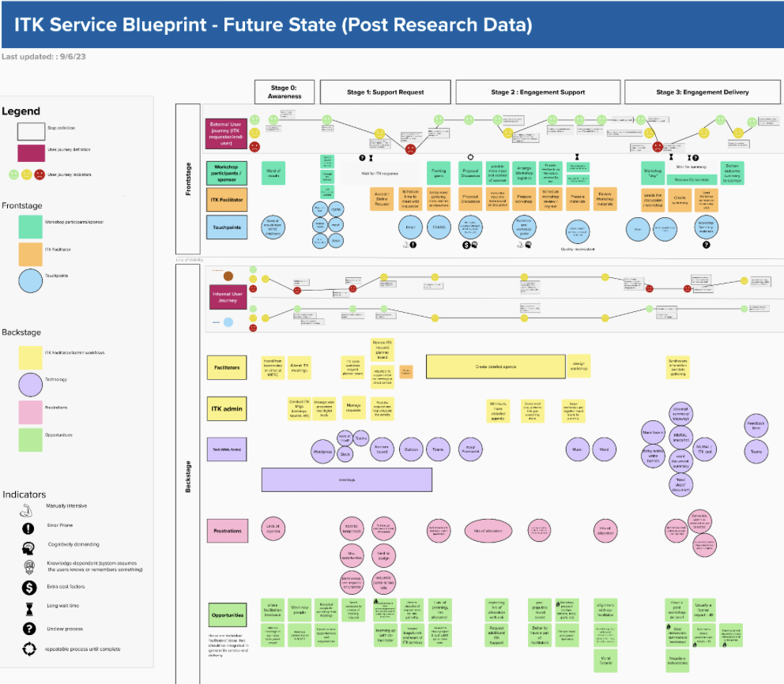
Task: Select the Create detailed agenda note
Action: [x=496, y=366]
